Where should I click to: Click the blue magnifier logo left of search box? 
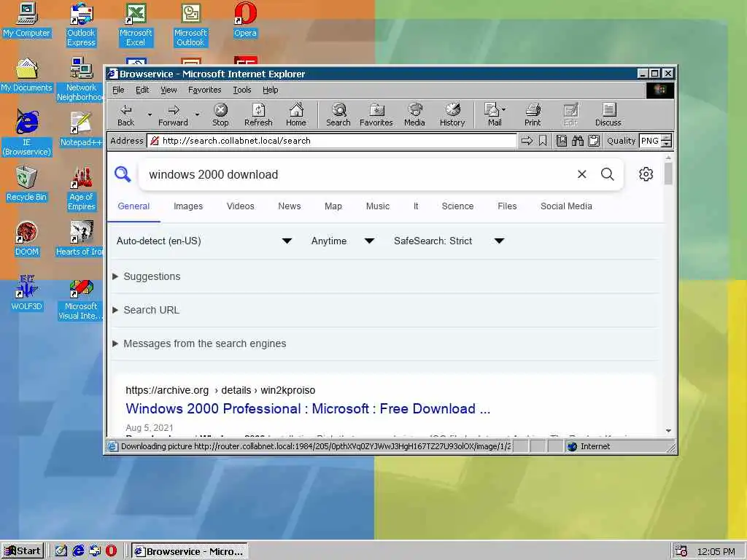coord(123,174)
